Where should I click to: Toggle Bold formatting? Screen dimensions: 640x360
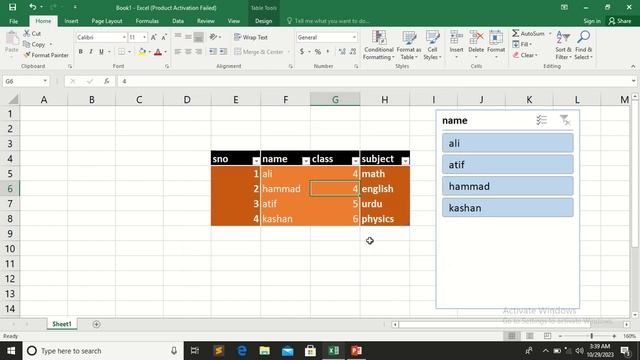coord(81,52)
